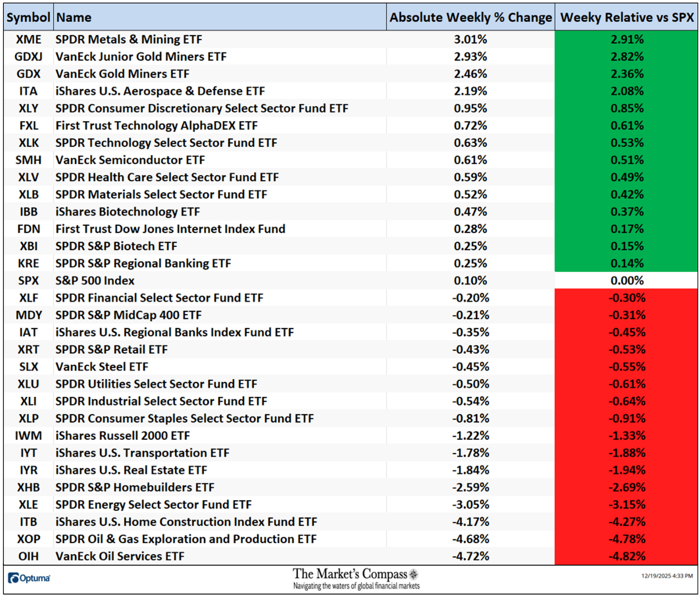Click ITA relative value 2.08%

click(627, 91)
